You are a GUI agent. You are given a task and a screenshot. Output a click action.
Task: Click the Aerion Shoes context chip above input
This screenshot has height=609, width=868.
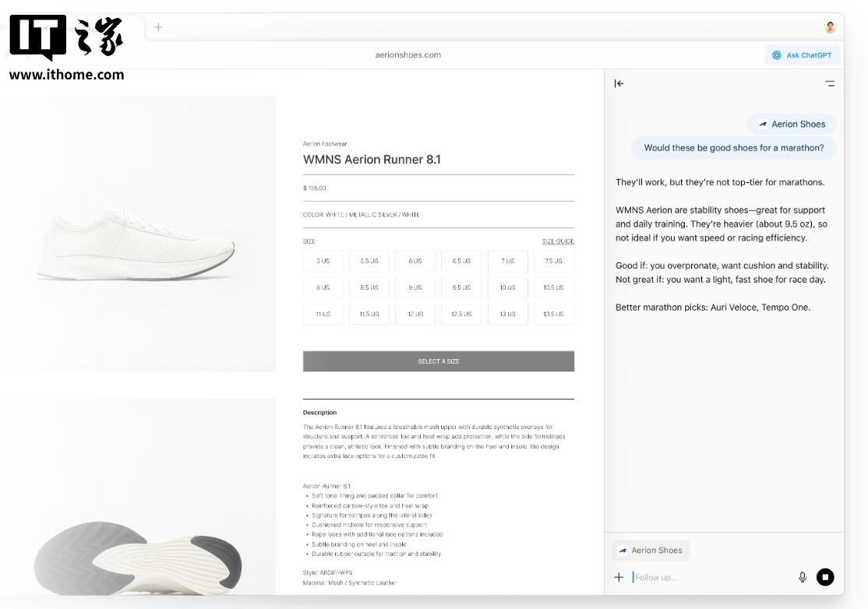(x=651, y=551)
